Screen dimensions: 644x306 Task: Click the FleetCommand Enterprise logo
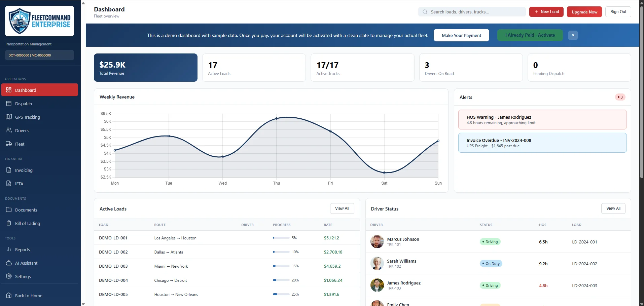[39, 21]
